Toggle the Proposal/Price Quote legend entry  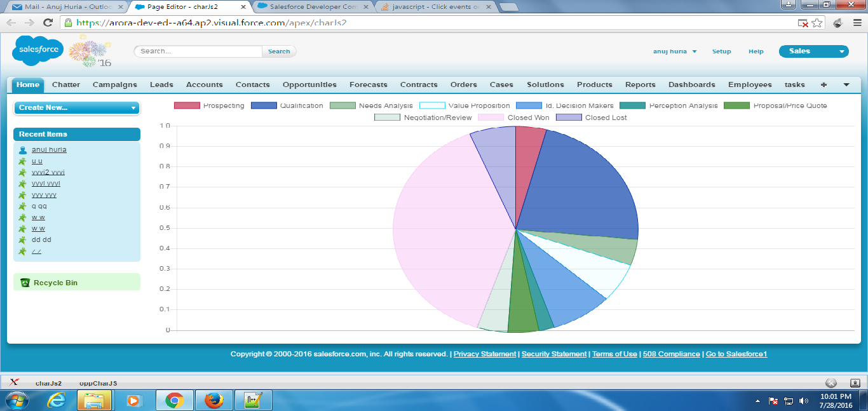(776, 105)
